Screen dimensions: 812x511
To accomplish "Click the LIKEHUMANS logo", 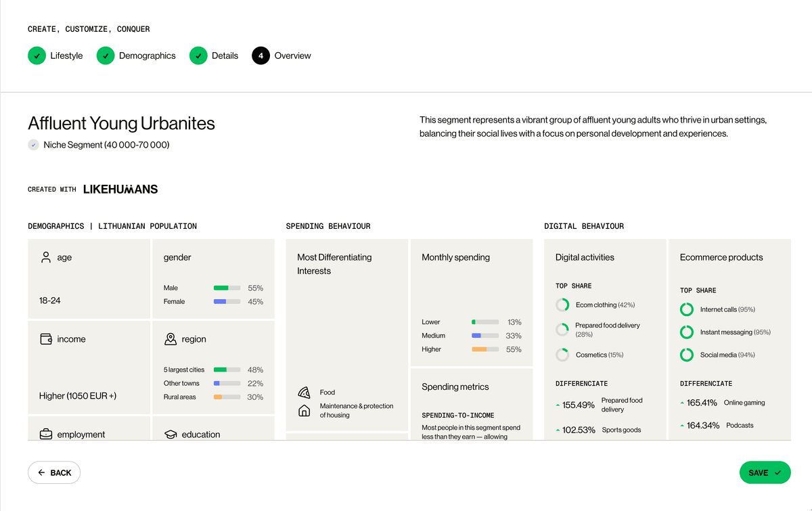I will 120,190.
